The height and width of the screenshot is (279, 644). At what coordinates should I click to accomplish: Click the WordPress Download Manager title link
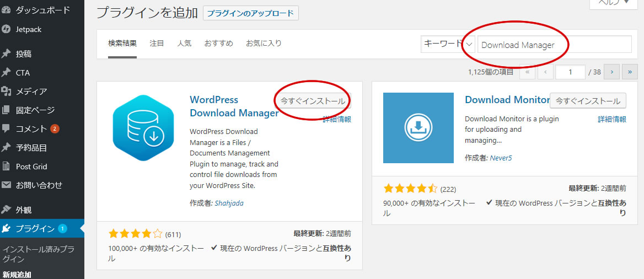[x=234, y=106]
